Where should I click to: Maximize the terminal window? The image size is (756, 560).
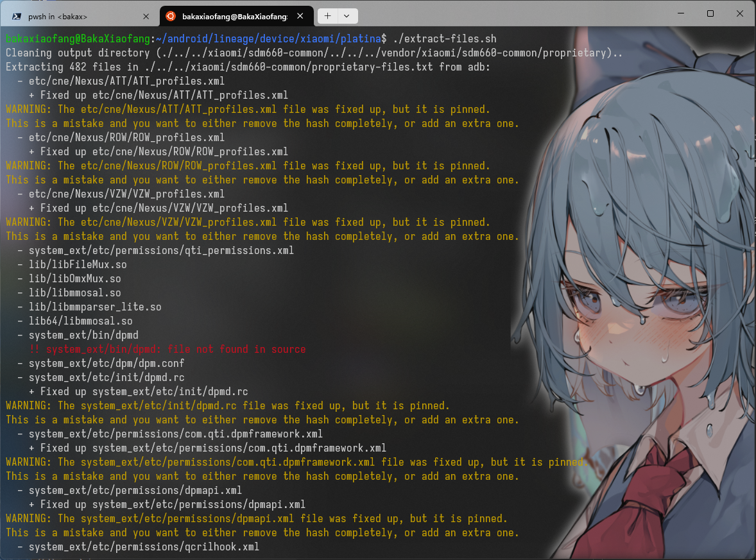coord(710,13)
